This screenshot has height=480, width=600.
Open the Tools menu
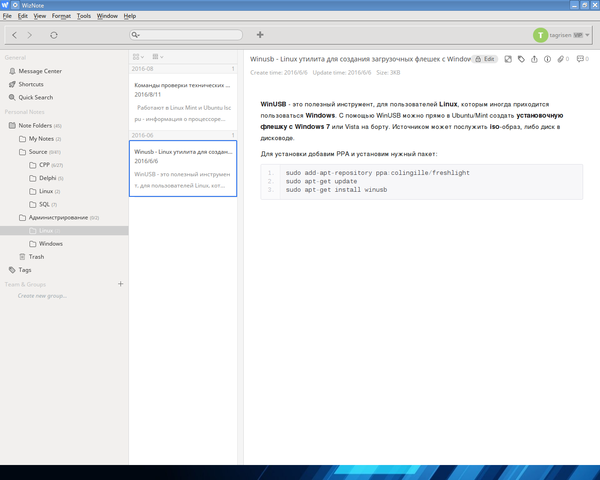[x=83, y=16]
